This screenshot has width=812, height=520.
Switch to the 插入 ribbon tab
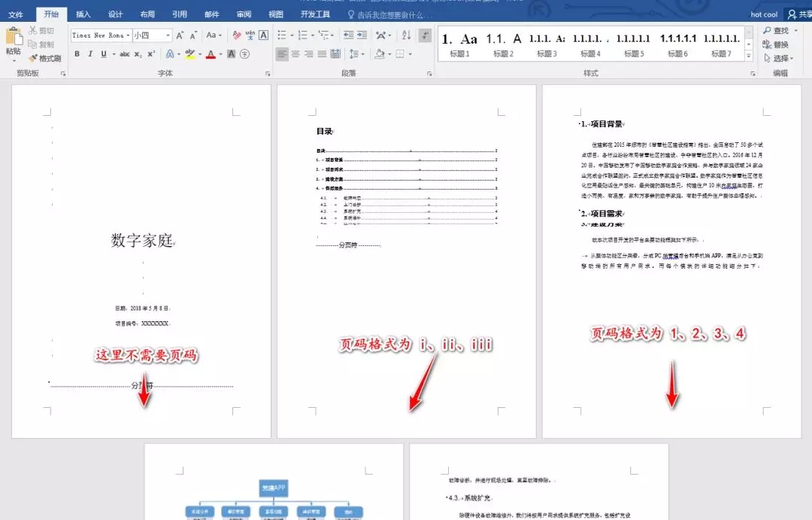[83, 14]
